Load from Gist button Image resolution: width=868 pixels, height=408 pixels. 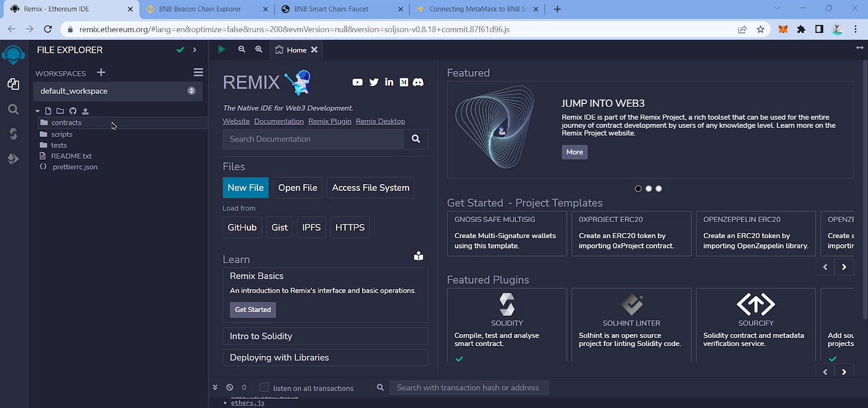[x=280, y=228]
